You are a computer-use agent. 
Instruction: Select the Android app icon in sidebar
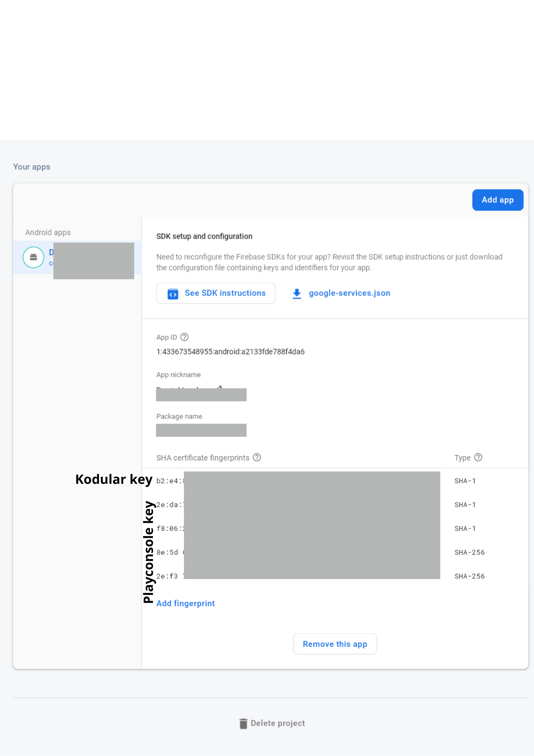(34, 257)
